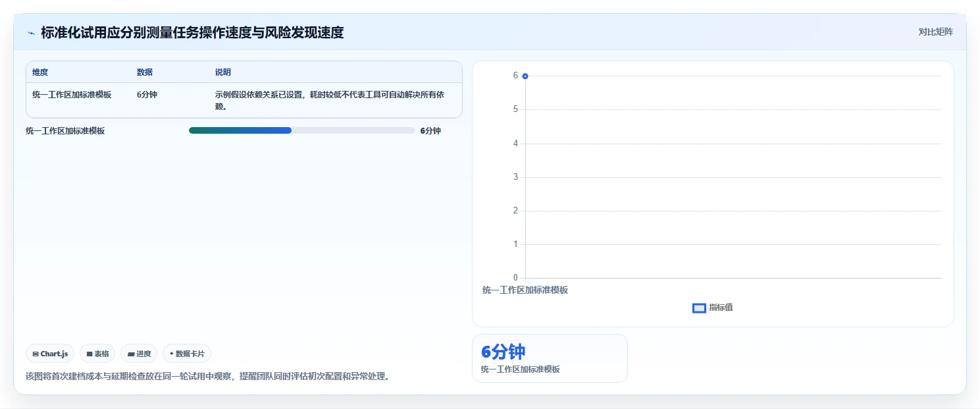The image size is (980, 409).
Task: Click the data card caption 统一工作区加标准模板
Action: 521,369
